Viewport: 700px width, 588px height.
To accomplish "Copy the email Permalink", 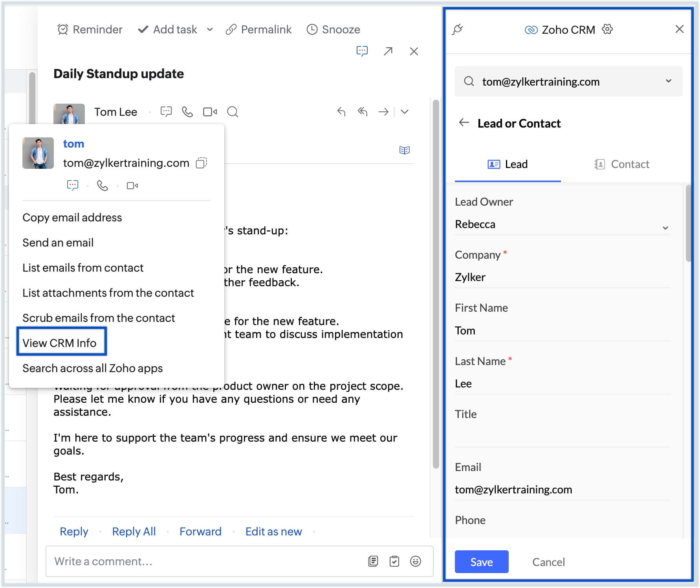I will point(258,29).
